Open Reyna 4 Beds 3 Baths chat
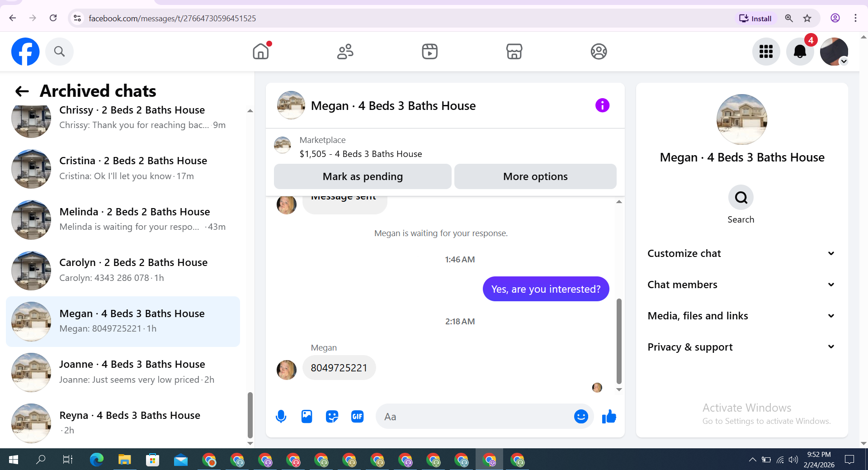Image resolution: width=868 pixels, height=470 pixels. tap(123, 423)
